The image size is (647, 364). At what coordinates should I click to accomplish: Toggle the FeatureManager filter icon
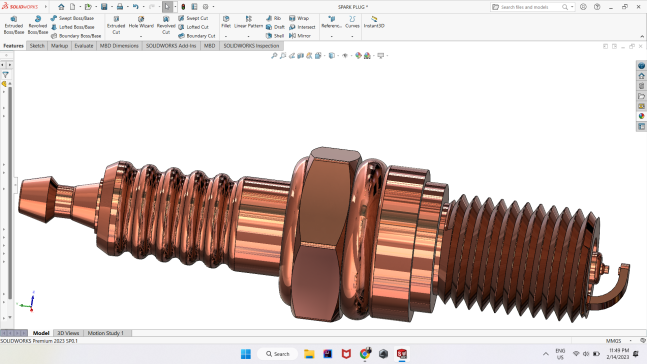(5, 75)
